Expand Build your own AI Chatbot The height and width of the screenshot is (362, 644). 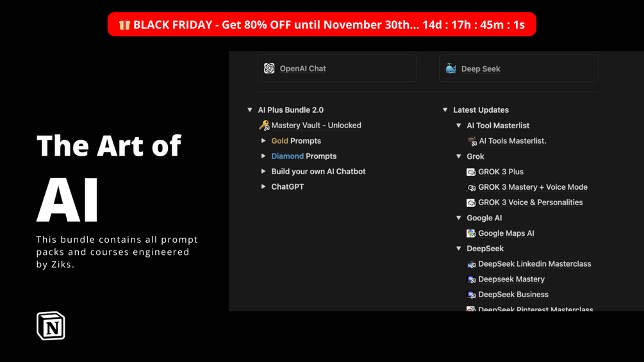[x=263, y=172]
